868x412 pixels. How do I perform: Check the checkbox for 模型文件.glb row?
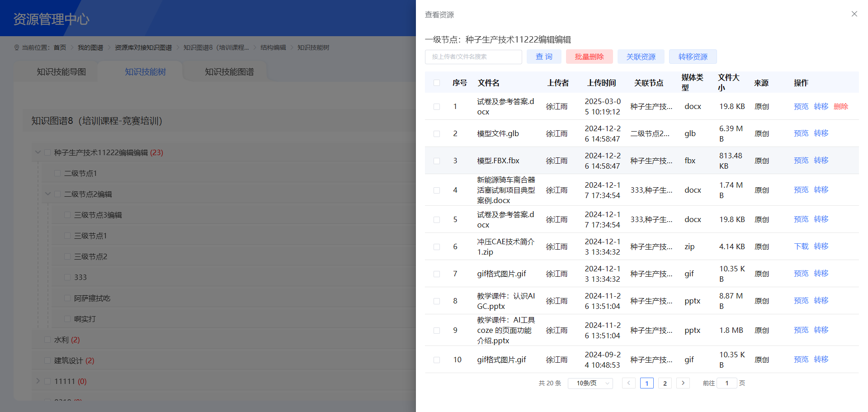[x=437, y=133]
